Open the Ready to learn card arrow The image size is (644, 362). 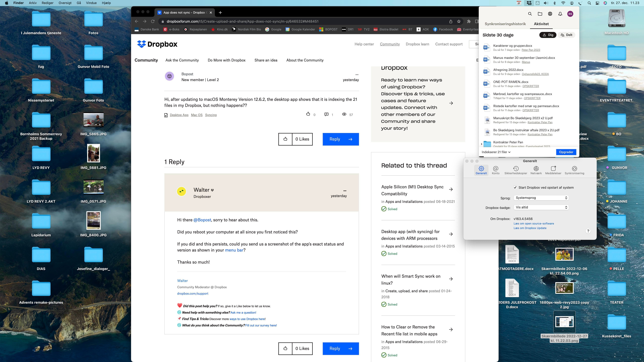pyautogui.click(x=451, y=103)
